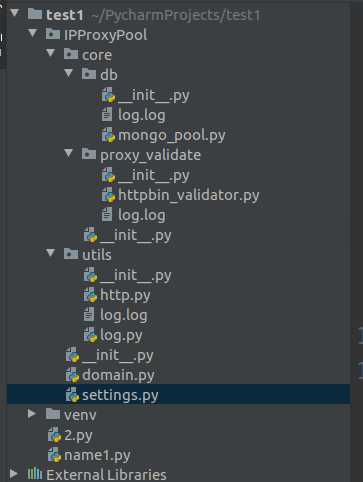Collapse the db folder arrow
The image size is (363, 482).
pos(69,73)
